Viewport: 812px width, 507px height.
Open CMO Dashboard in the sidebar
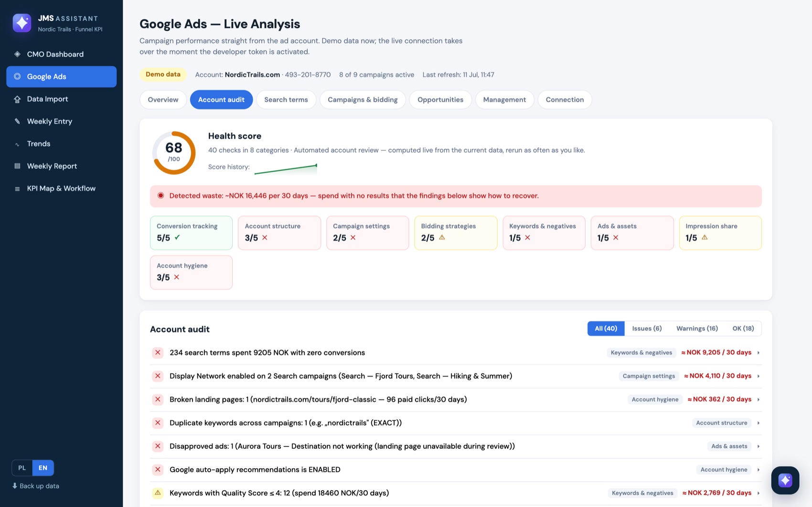coord(61,54)
